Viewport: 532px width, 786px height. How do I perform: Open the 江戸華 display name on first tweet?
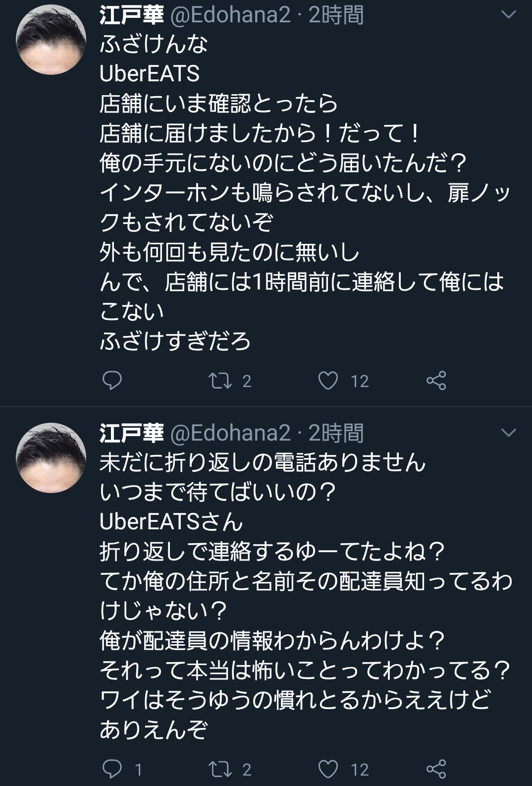pyautogui.click(x=131, y=15)
